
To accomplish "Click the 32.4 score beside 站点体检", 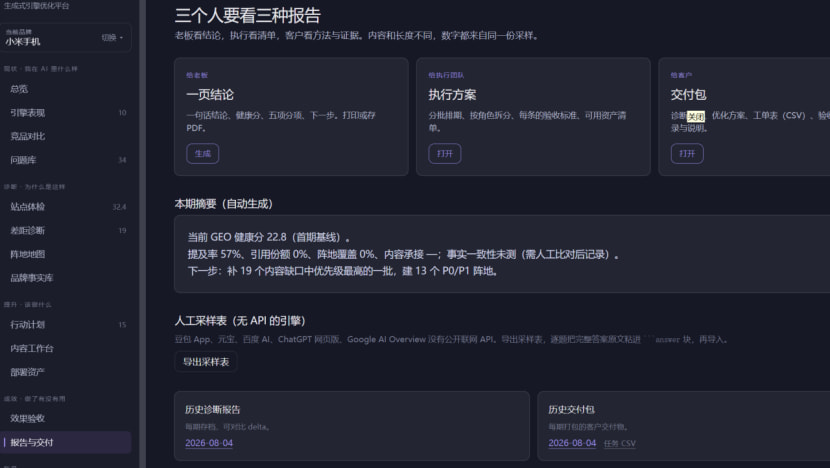I will (x=120, y=207).
